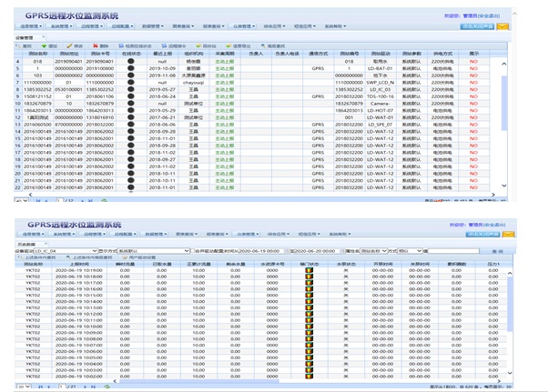Click TDS-100-16 cell in row 9
Image resolution: width=548 pixels, height=392 pixels.
[381, 96]
